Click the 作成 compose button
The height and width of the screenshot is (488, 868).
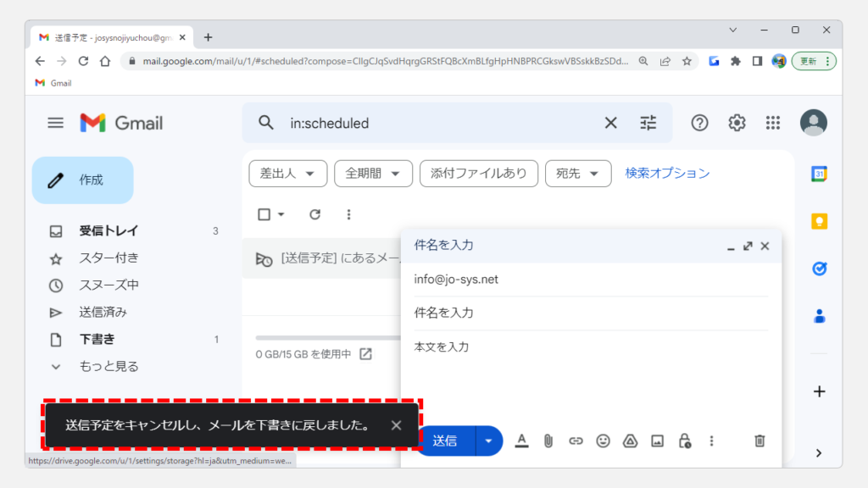point(83,180)
